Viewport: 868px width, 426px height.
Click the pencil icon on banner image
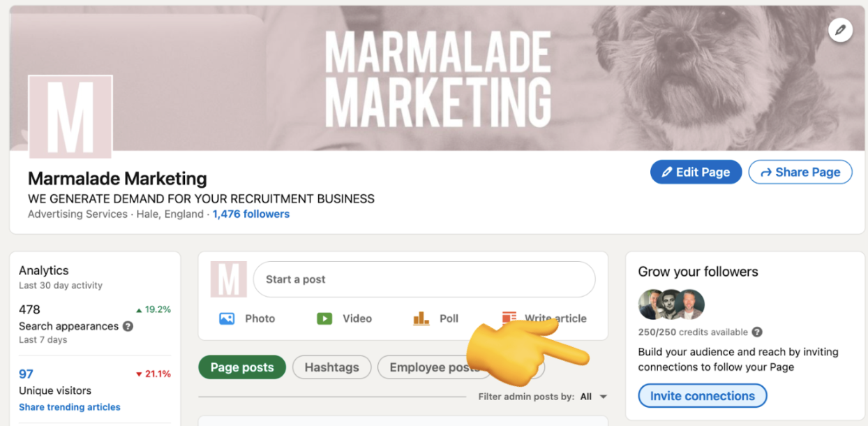(841, 30)
